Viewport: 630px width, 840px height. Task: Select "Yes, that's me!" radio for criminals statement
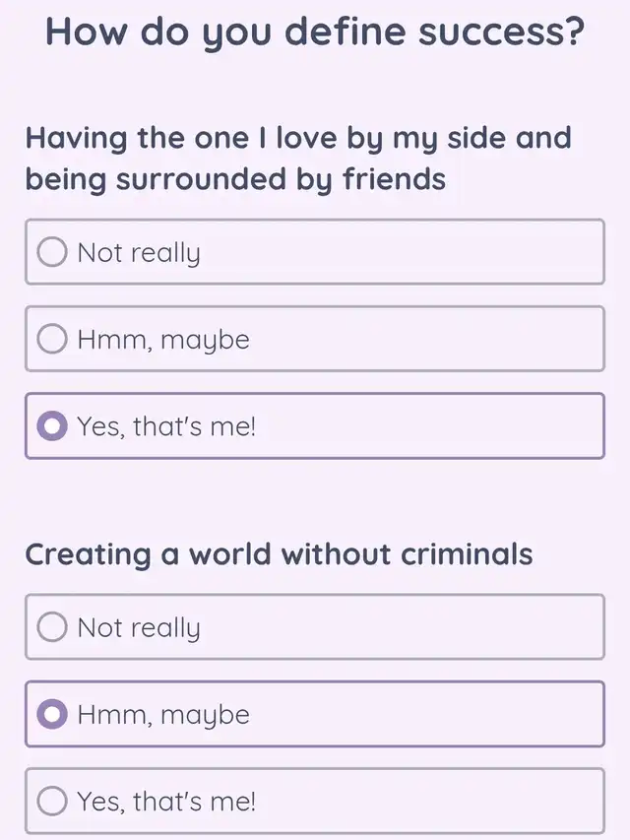[53, 801]
